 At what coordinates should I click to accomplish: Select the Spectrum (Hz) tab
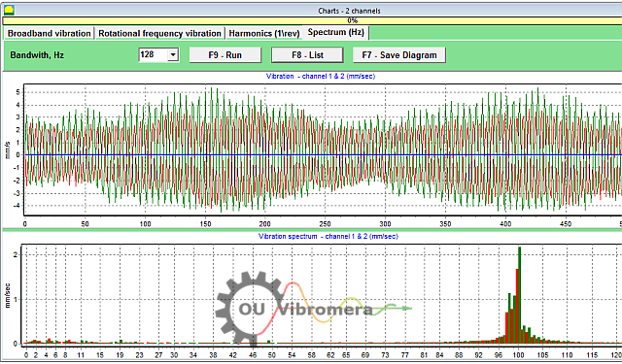click(335, 32)
